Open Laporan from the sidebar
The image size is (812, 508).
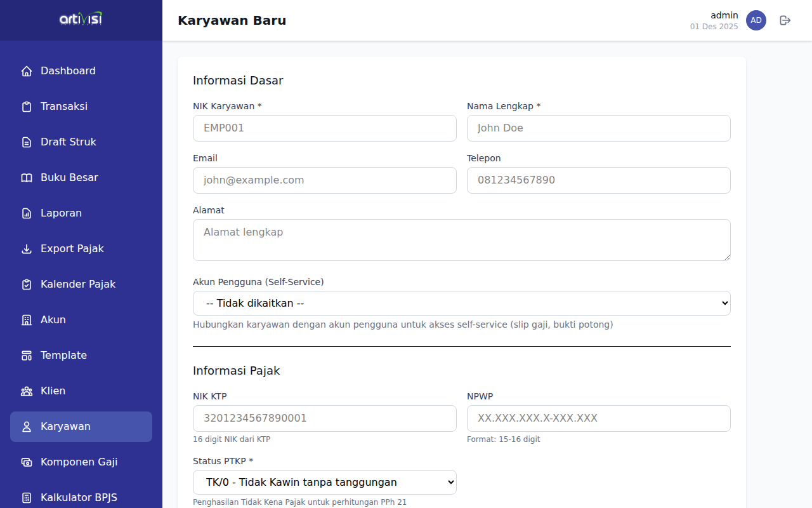(x=61, y=213)
